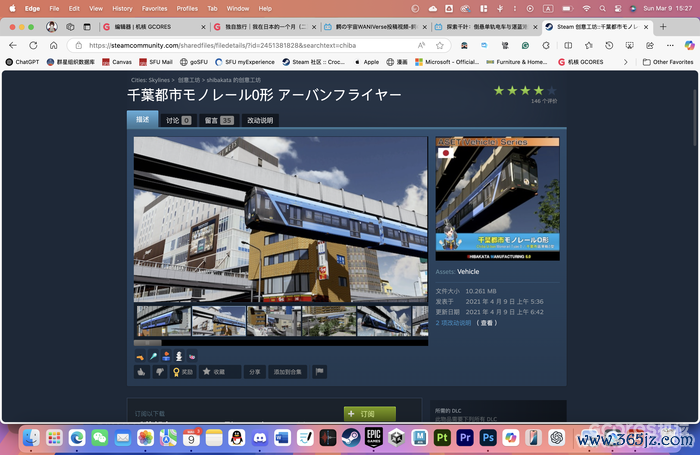
Task: Open the Other Favorites folder
Action: [x=668, y=62]
